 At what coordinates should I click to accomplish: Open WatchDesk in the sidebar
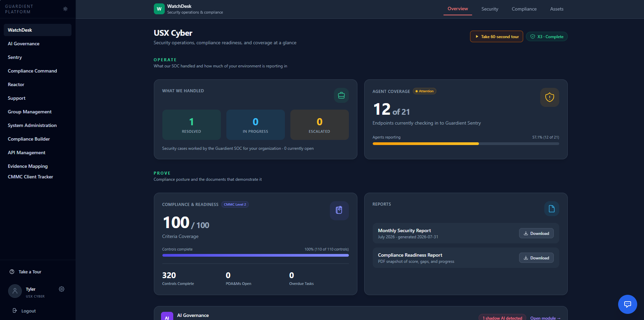tap(37, 30)
